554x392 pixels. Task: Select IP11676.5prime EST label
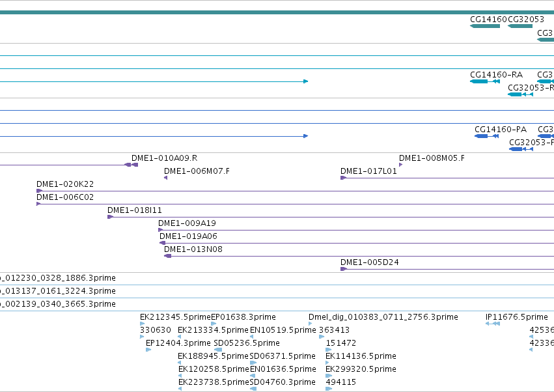[516, 317]
